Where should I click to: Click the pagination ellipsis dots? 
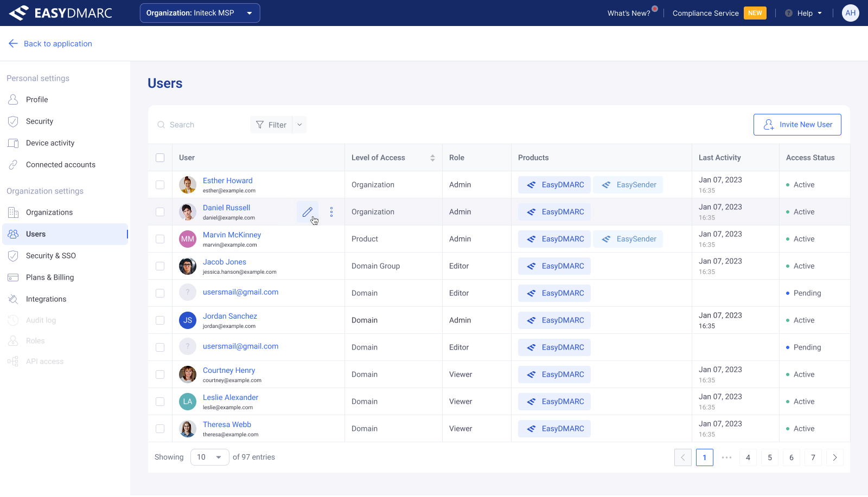(726, 457)
